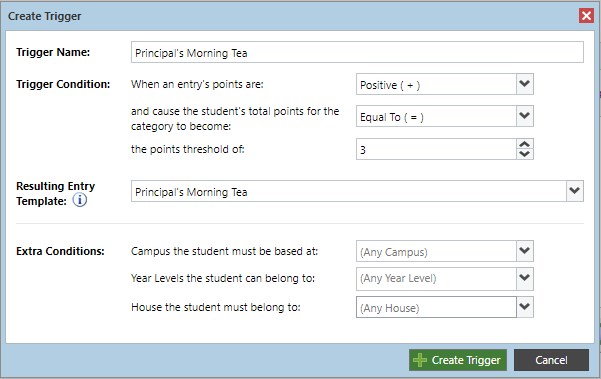The height and width of the screenshot is (379, 601).
Task: Select the Cancel button
Action: [x=551, y=360]
